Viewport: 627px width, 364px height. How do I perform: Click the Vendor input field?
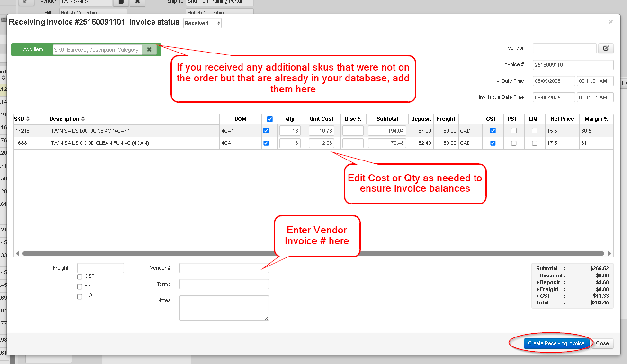[564, 48]
